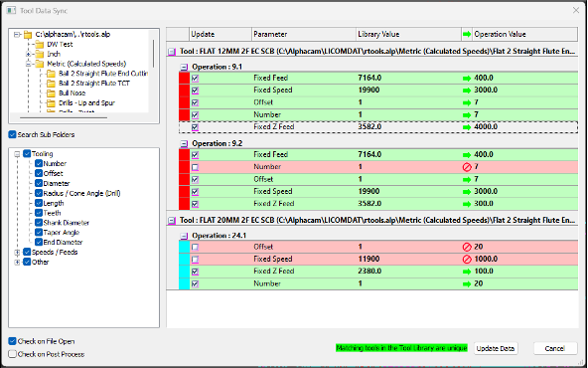The width and height of the screenshot is (588, 368).
Task: Uncheck Operation 9.1 Fixed Feed update box
Action: coord(195,79)
